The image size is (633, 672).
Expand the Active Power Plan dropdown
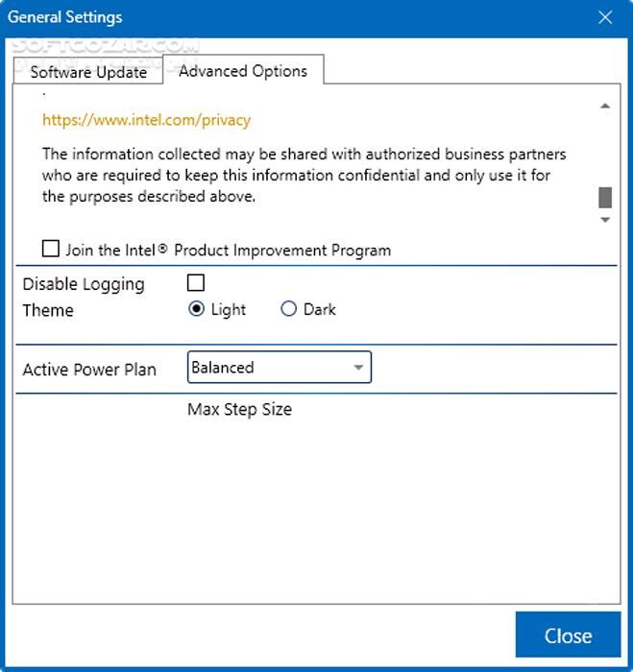pyautogui.click(x=279, y=367)
